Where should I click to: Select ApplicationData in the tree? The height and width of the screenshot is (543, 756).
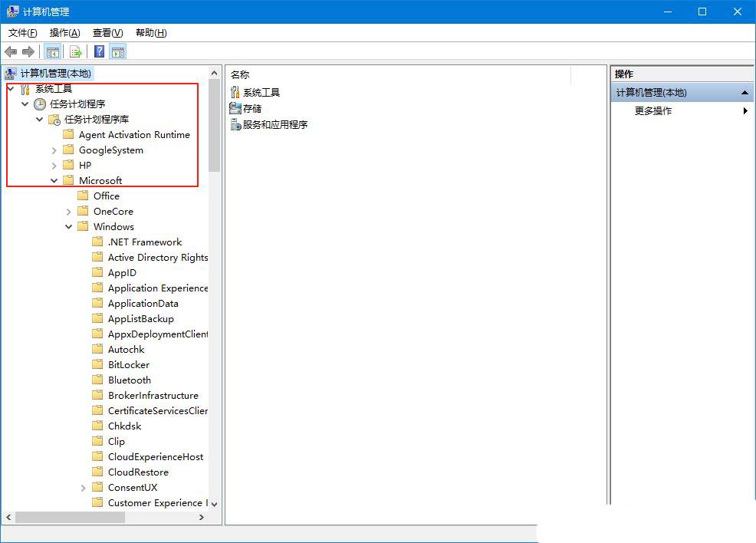[x=143, y=304]
